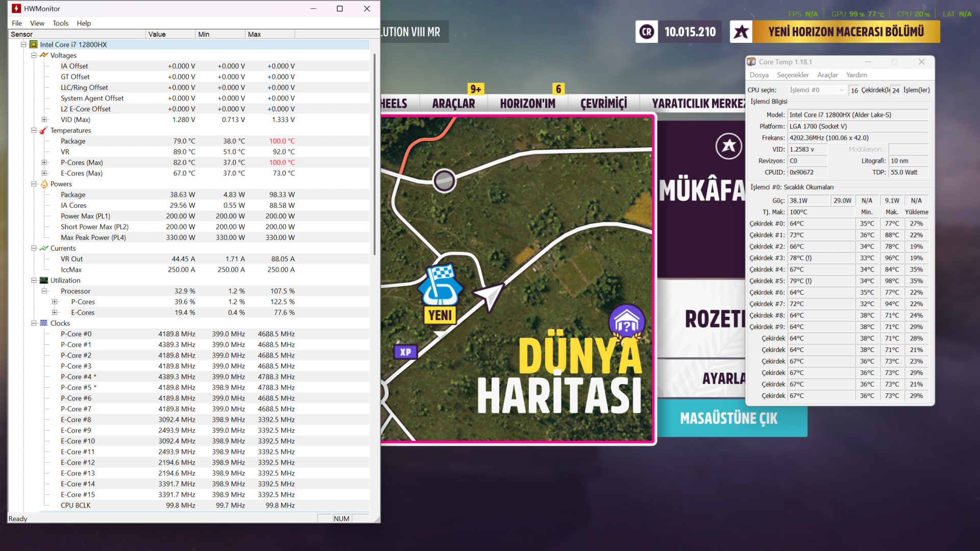Viewport: 980px width, 551px height.
Task: Switch to the ARAÇLAR game tab
Action: click(453, 104)
